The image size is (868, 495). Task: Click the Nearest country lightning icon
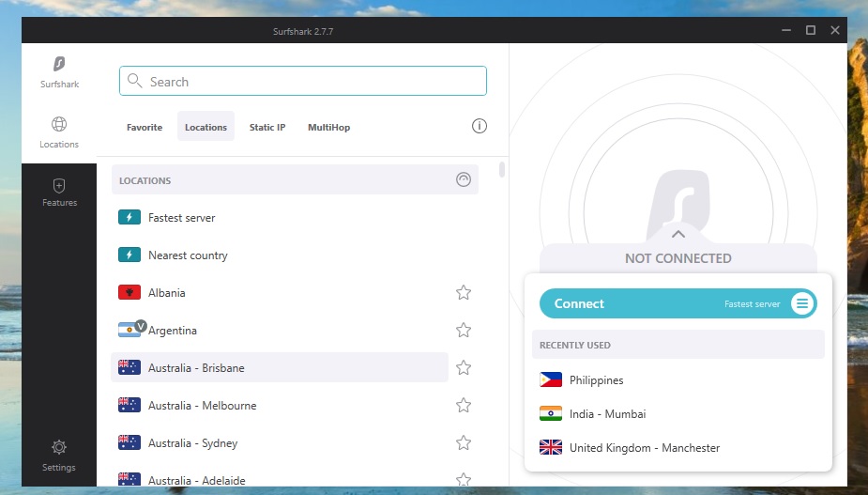tap(129, 255)
